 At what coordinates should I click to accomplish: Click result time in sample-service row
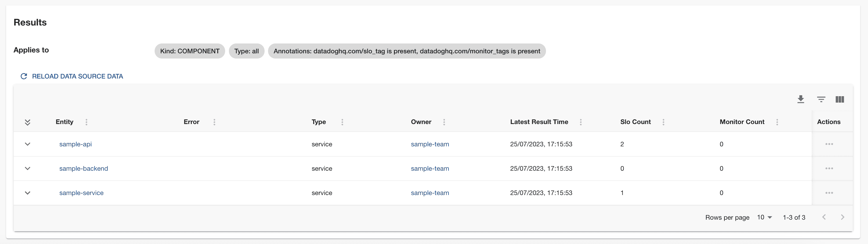point(541,193)
